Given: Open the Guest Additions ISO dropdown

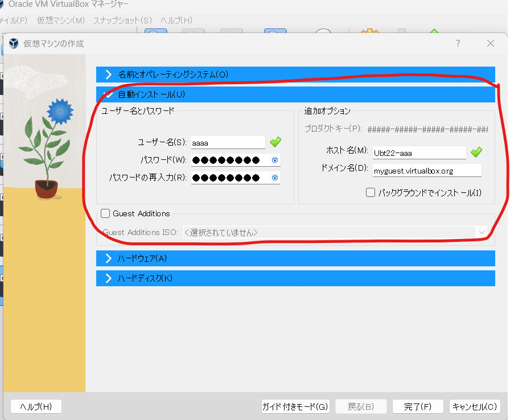Looking at the screenshot, I should click(x=335, y=232).
